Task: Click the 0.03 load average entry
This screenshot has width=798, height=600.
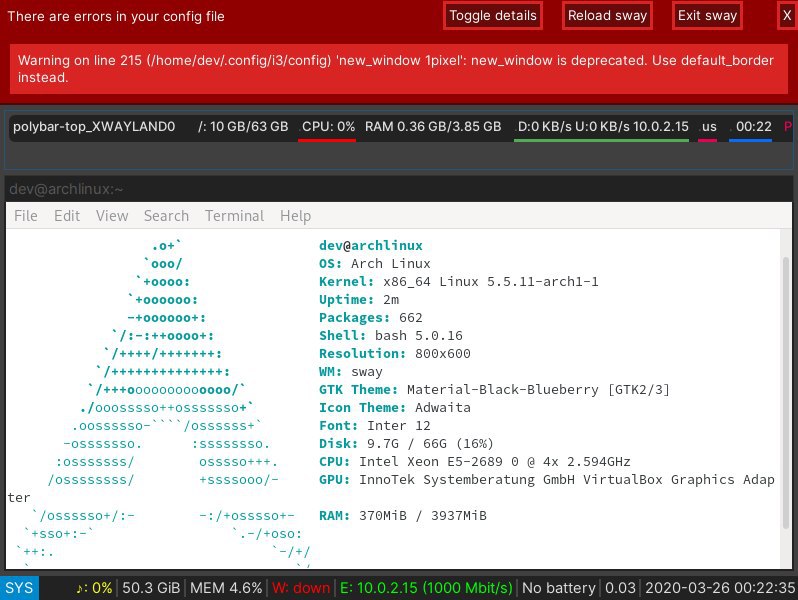Action: (x=620, y=588)
